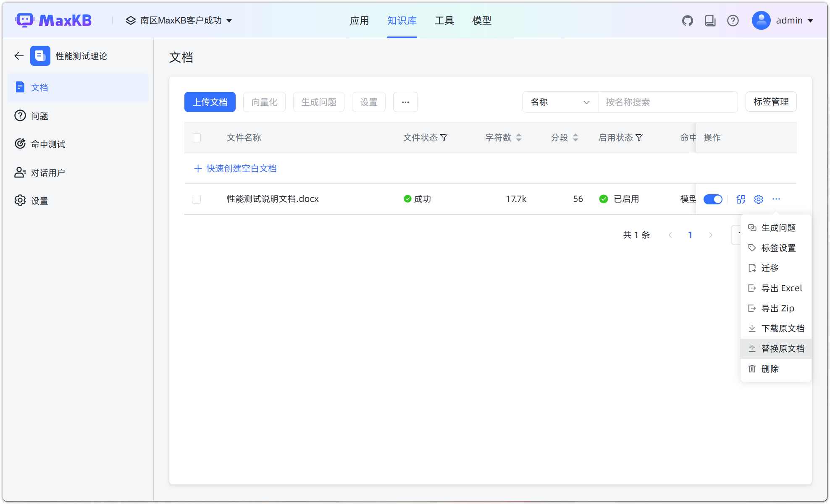Click the re-vectorize icon on the document row
Viewport: 830px width, 504px height.
click(x=741, y=199)
